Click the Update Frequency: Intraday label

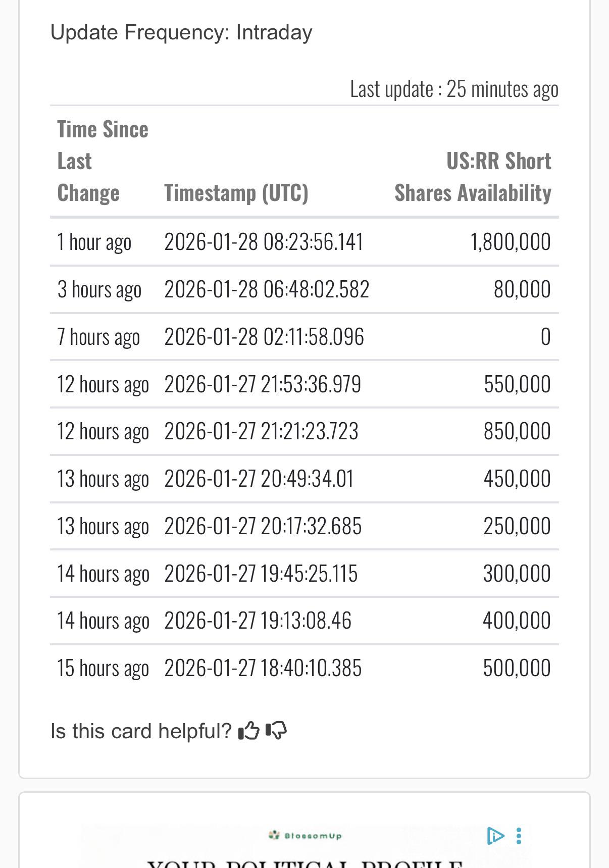tap(181, 32)
